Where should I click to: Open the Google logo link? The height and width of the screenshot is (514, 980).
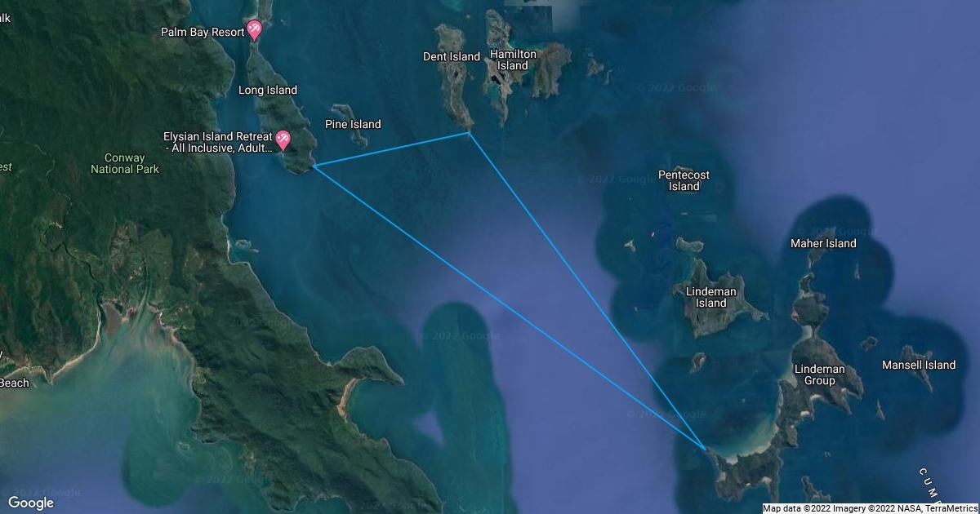tap(30, 503)
